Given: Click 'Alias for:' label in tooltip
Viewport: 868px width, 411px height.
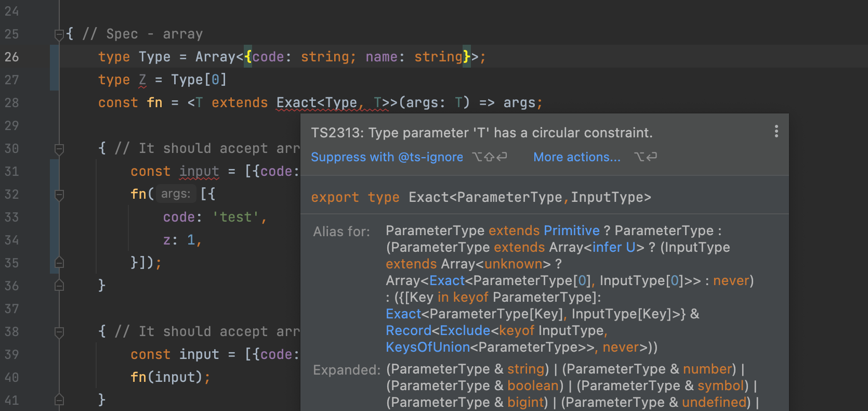Looking at the screenshot, I should coord(341,232).
